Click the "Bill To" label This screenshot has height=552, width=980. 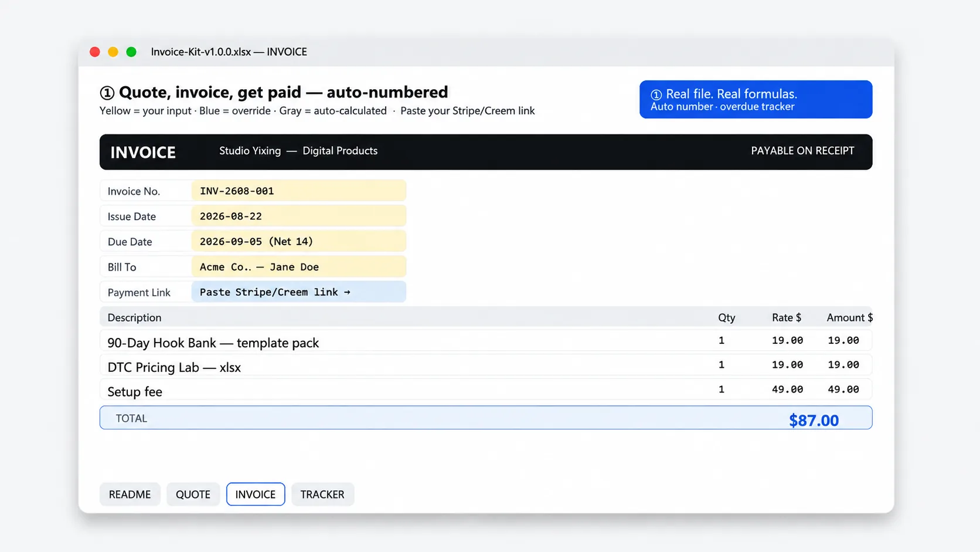point(122,267)
